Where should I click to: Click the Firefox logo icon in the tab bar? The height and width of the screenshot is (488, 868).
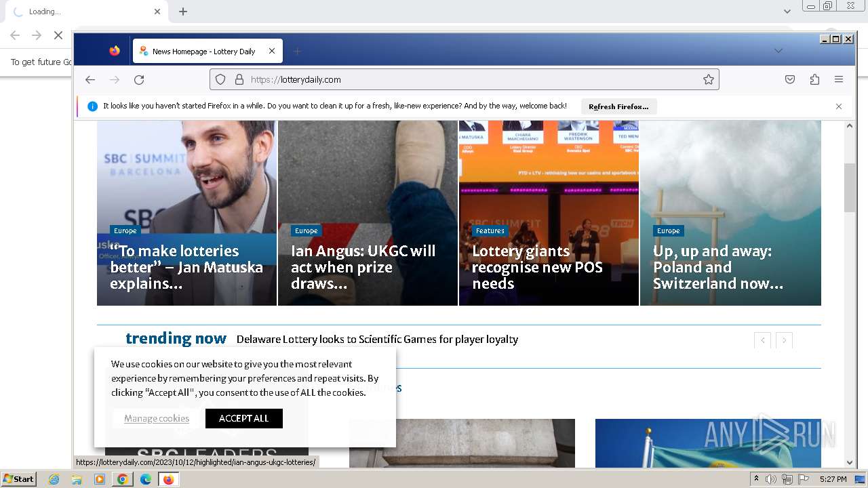click(115, 51)
